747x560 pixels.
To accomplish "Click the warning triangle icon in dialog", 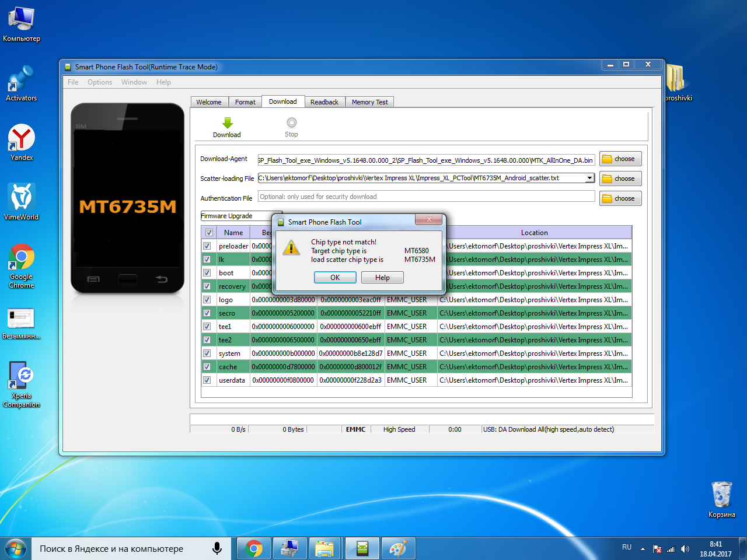I will 291,248.
